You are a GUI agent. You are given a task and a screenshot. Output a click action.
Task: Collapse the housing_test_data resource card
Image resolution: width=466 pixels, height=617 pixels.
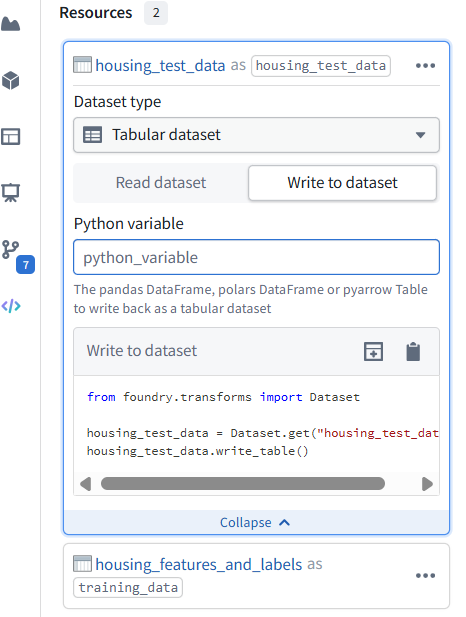[256, 523]
